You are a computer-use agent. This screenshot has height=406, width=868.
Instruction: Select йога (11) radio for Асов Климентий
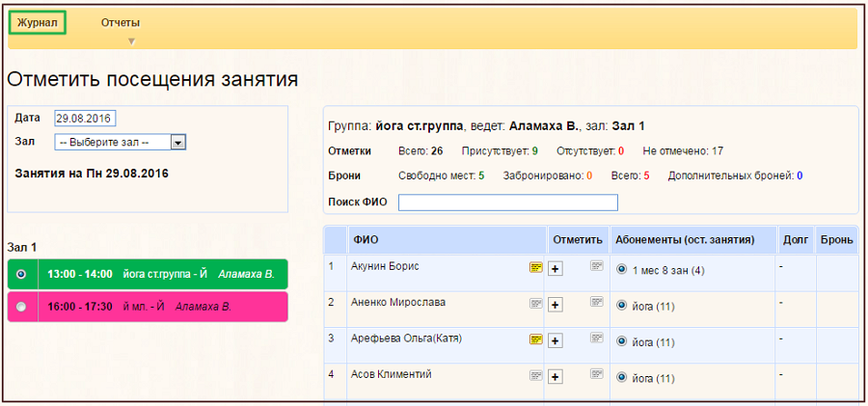pyautogui.click(x=621, y=378)
